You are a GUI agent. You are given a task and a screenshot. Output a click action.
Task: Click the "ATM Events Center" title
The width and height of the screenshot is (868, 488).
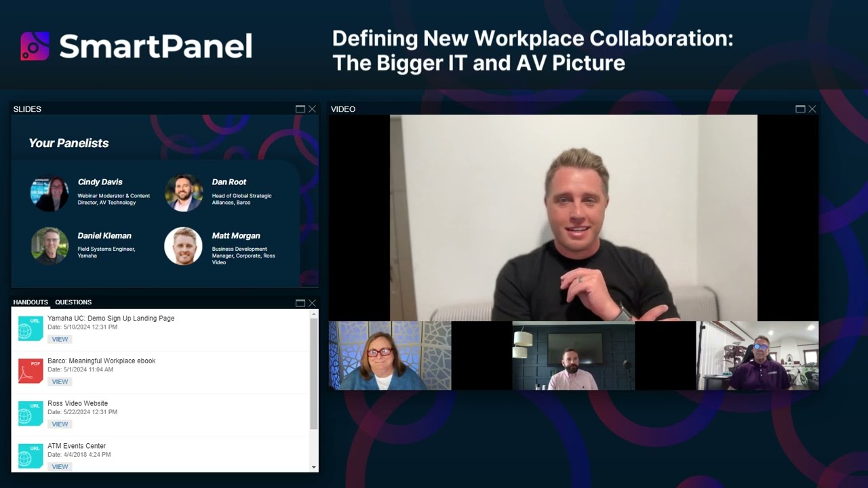[77, 446]
